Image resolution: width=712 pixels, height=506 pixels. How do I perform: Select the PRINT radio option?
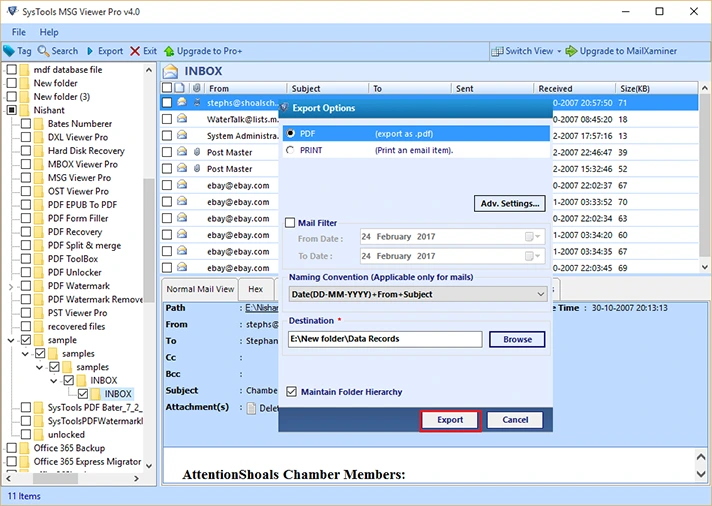tap(291, 150)
